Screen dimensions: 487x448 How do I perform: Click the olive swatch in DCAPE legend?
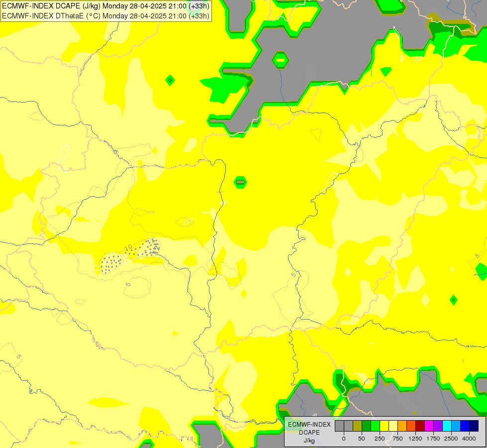coord(358,426)
